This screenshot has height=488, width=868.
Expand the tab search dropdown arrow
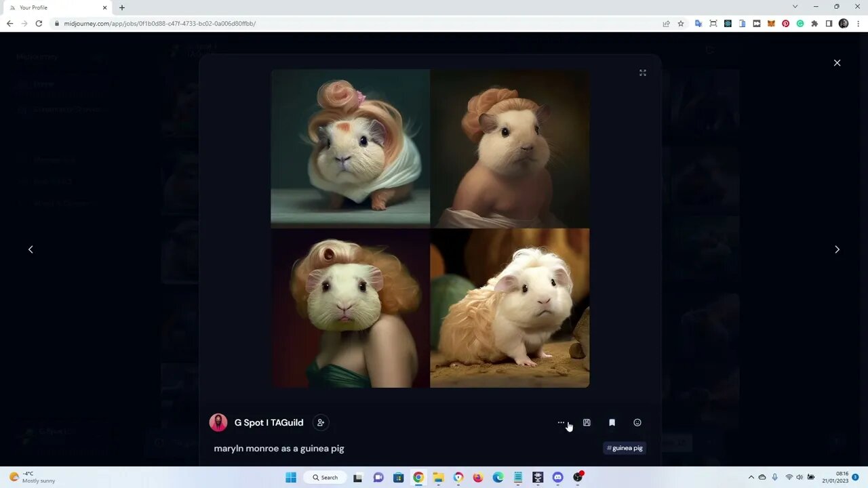795,7
